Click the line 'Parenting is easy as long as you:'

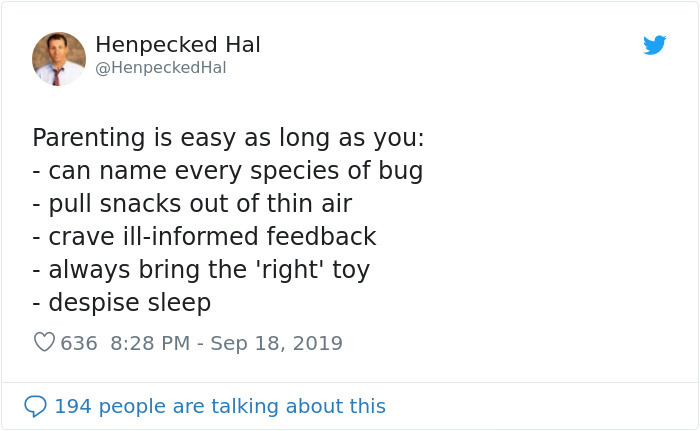click(228, 138)
